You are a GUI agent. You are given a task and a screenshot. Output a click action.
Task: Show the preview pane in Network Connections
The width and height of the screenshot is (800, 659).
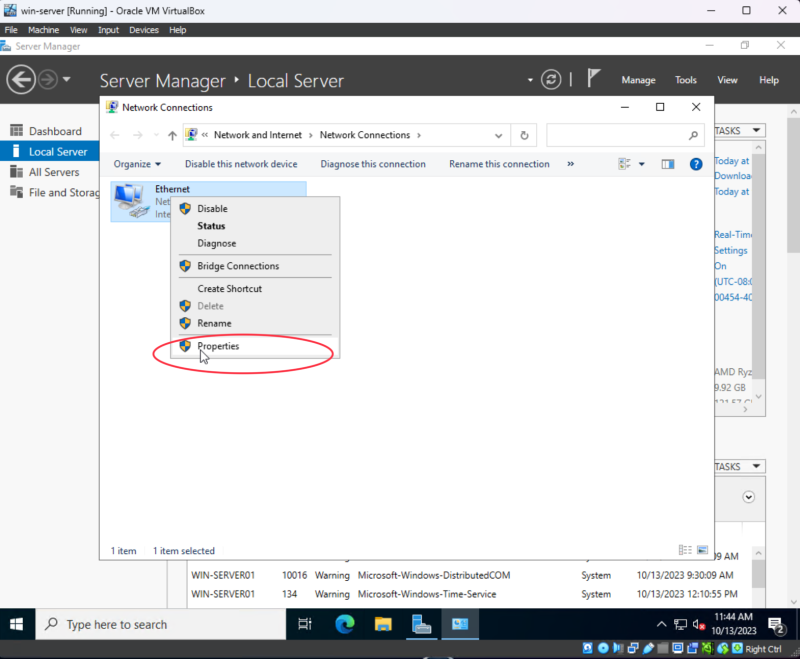pos(668,164)
